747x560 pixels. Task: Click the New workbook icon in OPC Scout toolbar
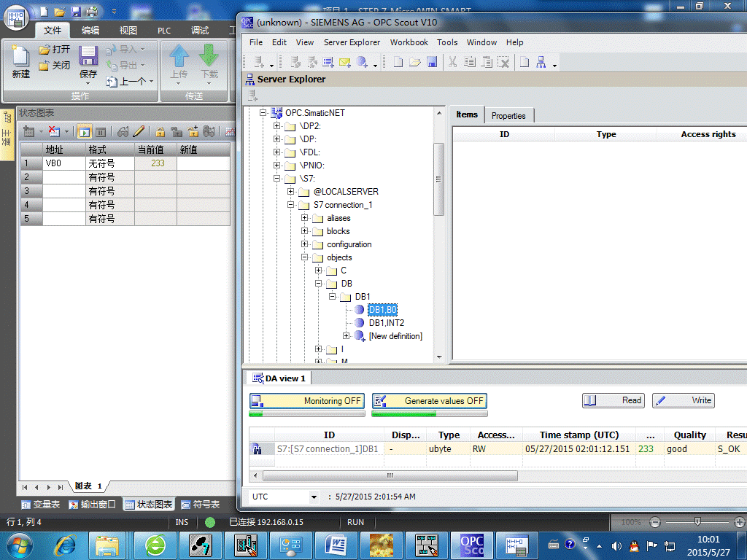tap(398, 62)
